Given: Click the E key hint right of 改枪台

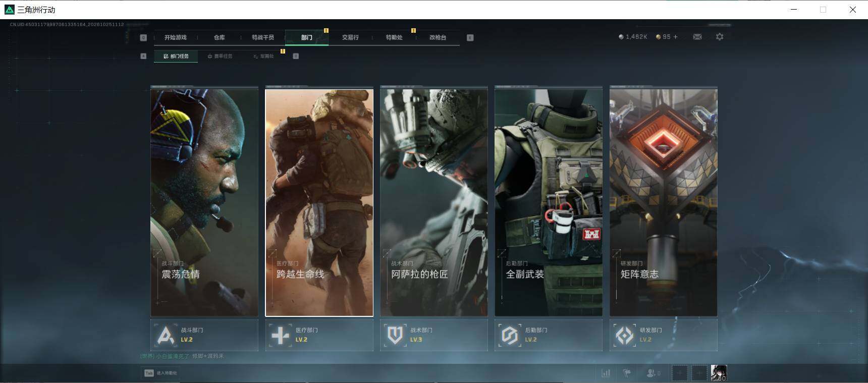Looking at the screenshot, I should [470, 37].
